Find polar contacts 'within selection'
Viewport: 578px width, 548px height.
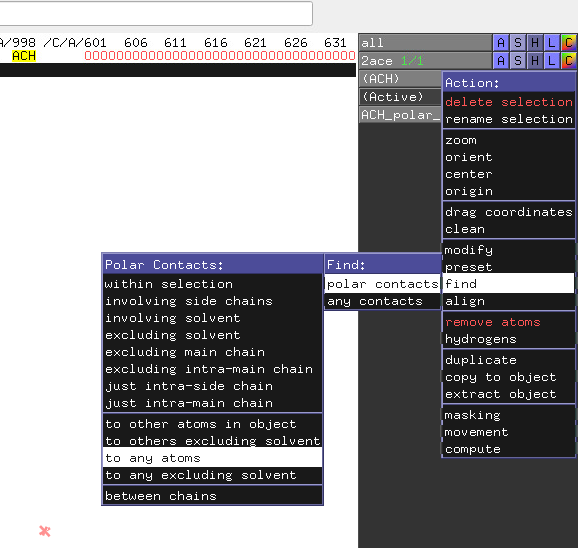point(213,284)
